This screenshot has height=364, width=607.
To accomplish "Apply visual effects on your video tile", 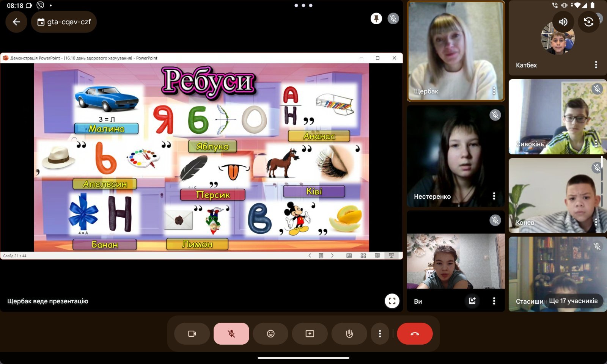I will [x=472, y=301].
